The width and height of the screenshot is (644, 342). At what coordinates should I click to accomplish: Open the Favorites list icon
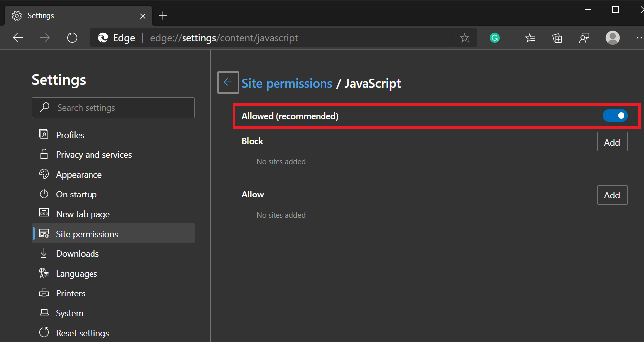point(530,38)
